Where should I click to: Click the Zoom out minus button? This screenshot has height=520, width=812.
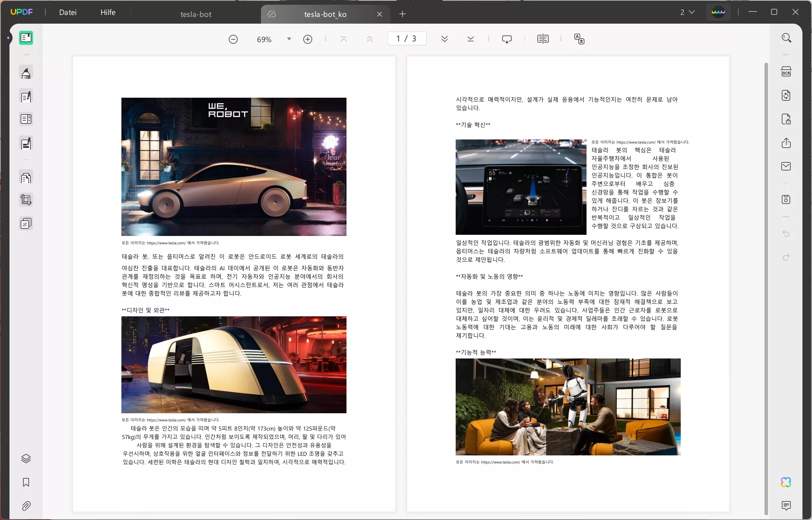tap(233, 39)
